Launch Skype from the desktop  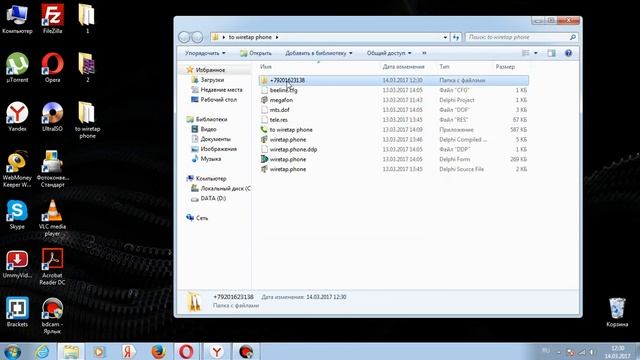coord(17,214)
